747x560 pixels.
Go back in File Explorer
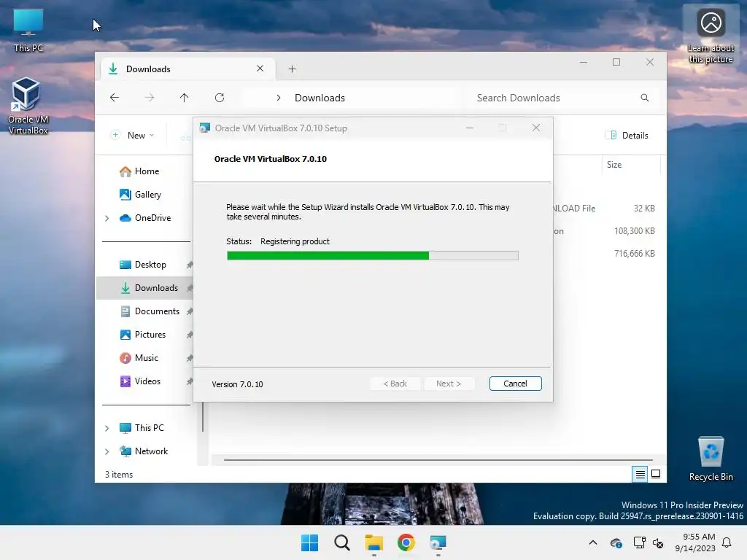tap(115, 98)
